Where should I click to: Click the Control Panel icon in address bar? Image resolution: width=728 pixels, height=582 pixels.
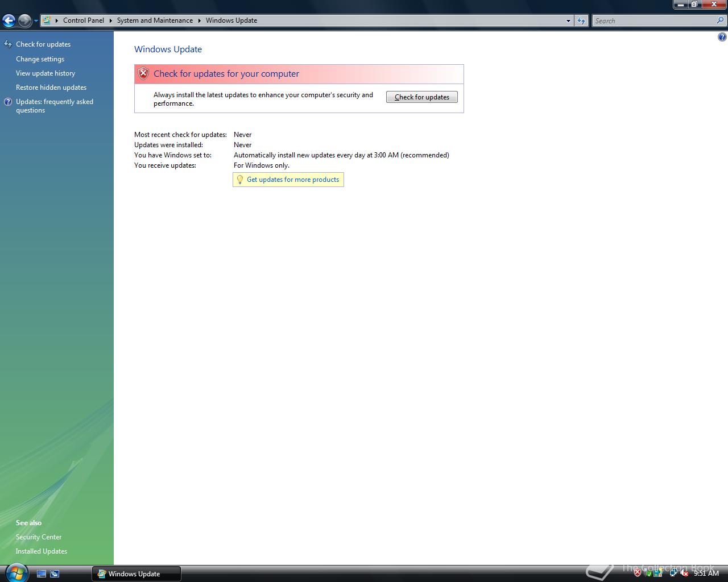coord(47,20)
